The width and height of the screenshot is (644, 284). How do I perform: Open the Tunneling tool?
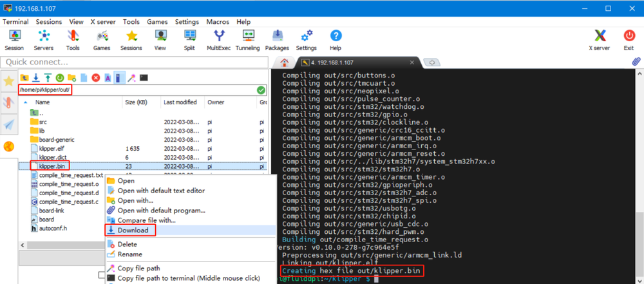point(247,39)
